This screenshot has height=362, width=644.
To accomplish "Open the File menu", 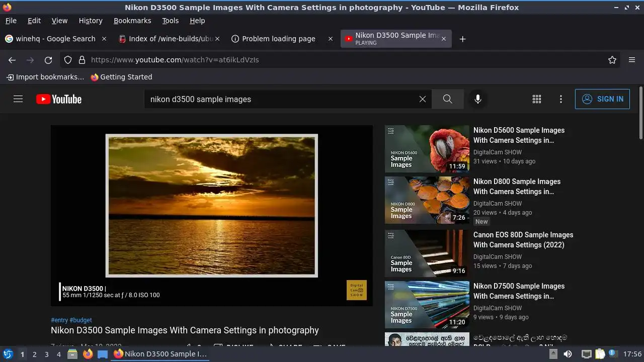I will 11,21.
